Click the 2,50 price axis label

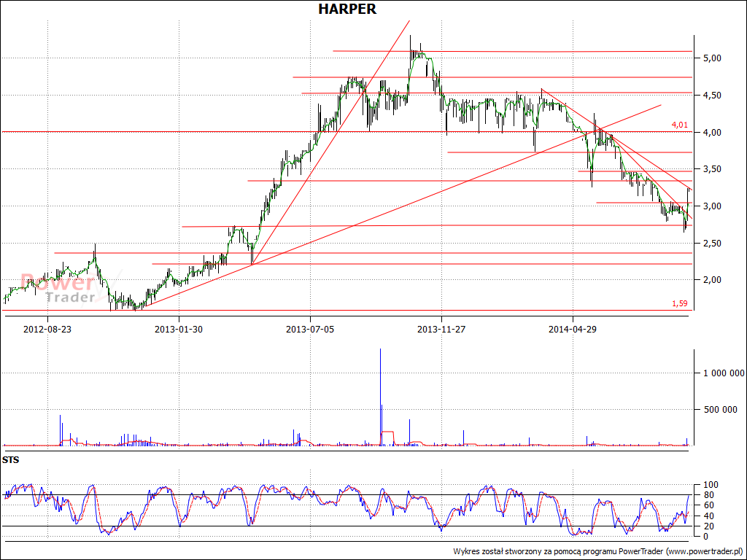coord(712,244)
